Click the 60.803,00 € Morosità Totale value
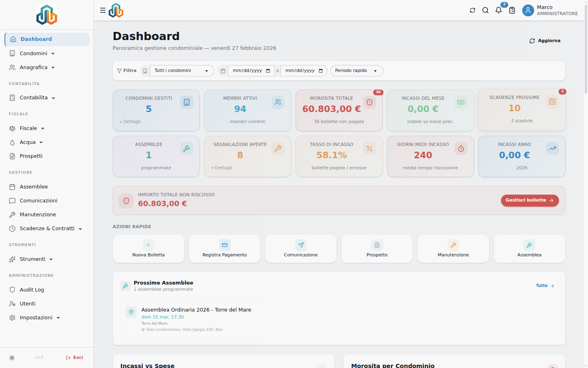The height and width of the screenshot is (368, 588). pyautogui.click(x=332, y=109)
